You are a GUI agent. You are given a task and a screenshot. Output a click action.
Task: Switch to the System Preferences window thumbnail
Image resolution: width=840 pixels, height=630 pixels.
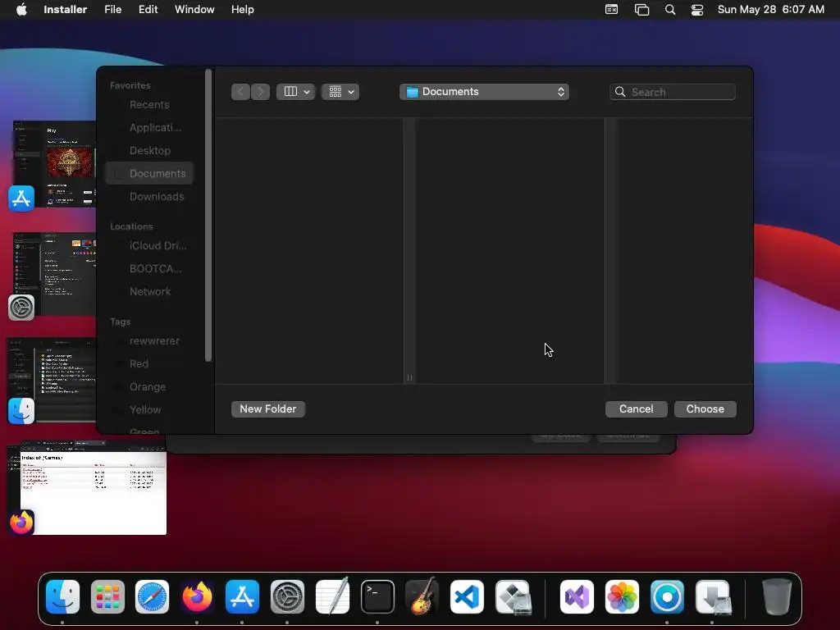[x=55, y=274]
